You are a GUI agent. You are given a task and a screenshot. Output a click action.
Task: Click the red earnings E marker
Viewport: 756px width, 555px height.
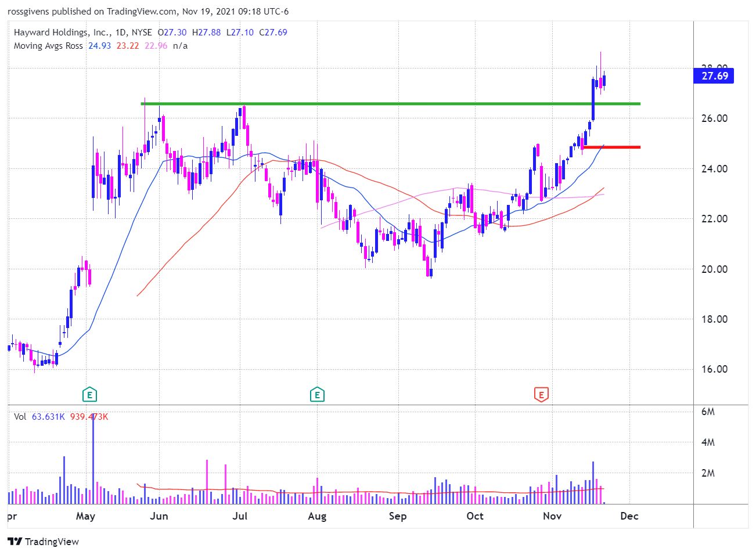541,395
